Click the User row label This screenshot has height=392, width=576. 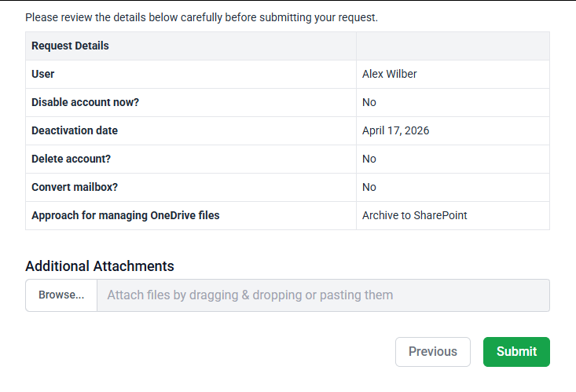coord(42,74)
